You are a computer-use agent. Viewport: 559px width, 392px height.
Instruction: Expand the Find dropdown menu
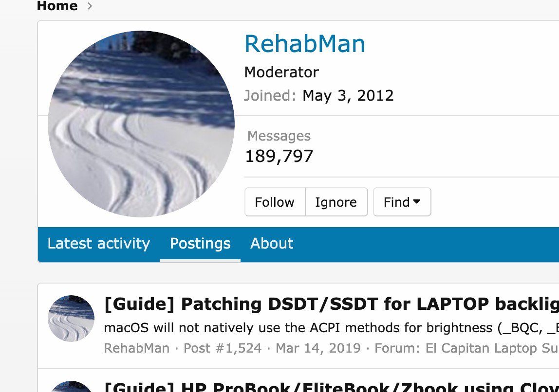pyautogui.click(x=402, y=202)
